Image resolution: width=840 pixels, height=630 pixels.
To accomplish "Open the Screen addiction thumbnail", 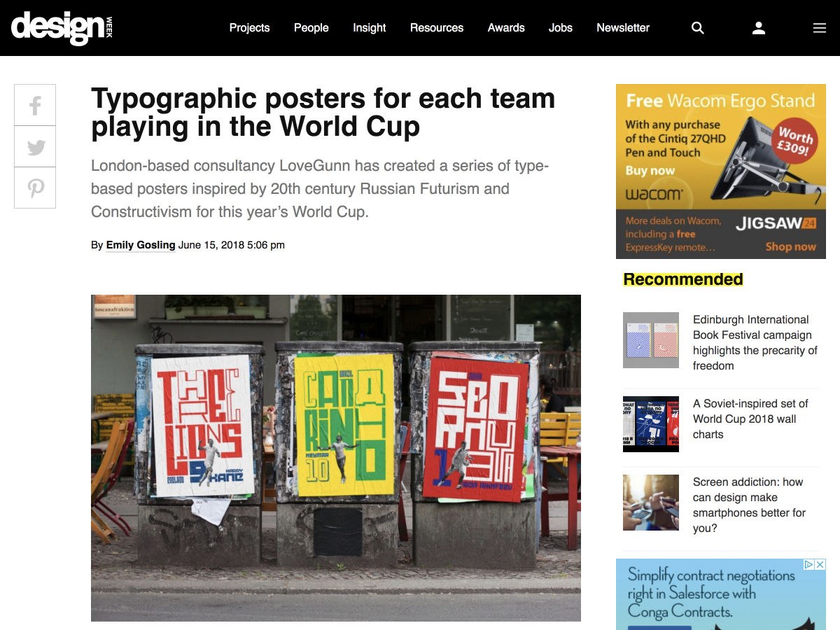I will coord(651,503).
